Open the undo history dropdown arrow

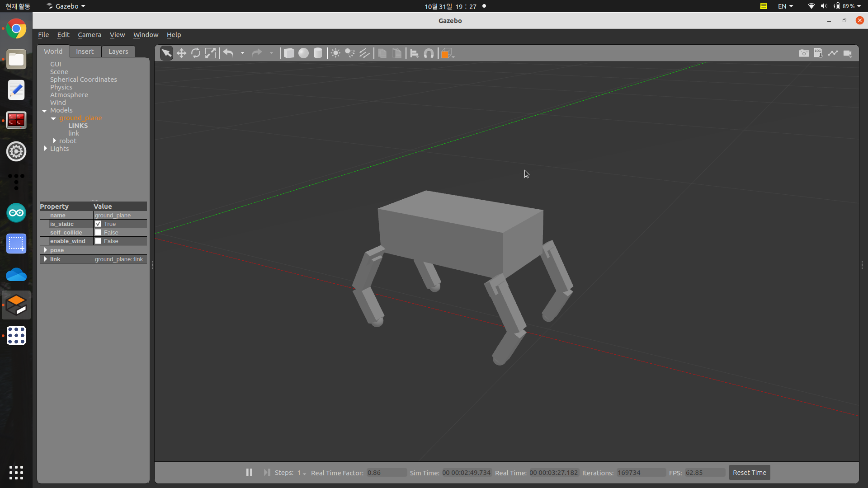(x=242, y=53)
